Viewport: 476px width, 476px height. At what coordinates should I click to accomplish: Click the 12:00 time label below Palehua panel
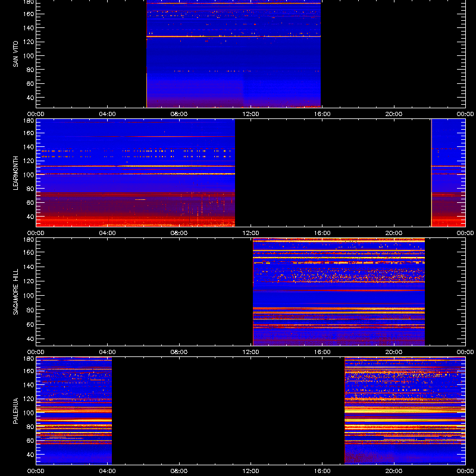coord(250,471)
